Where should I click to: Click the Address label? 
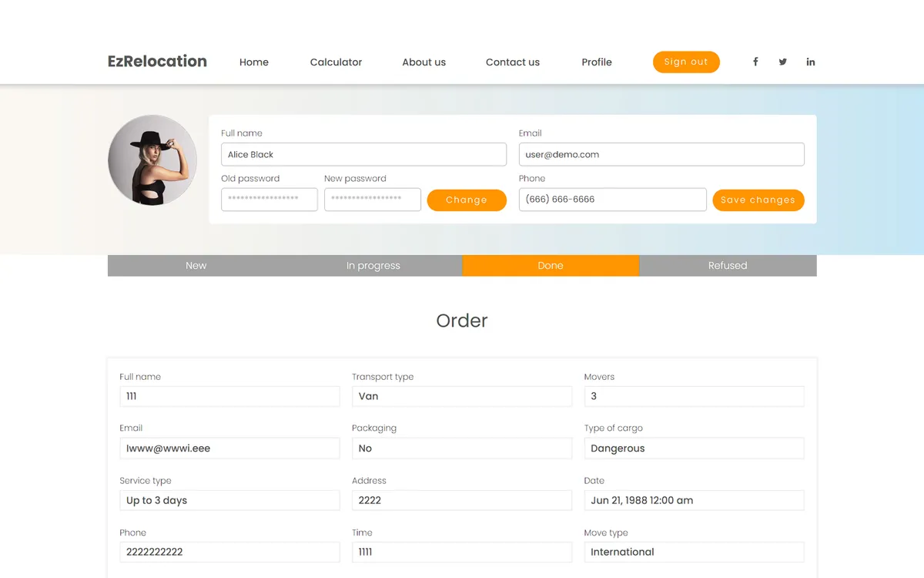point(370,481)
